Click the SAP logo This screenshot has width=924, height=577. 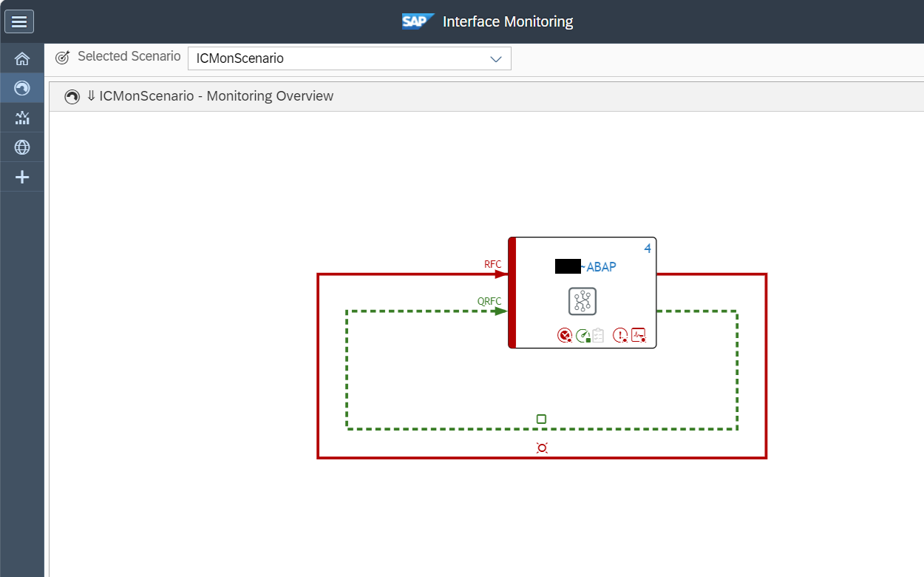tap(418, 21)
